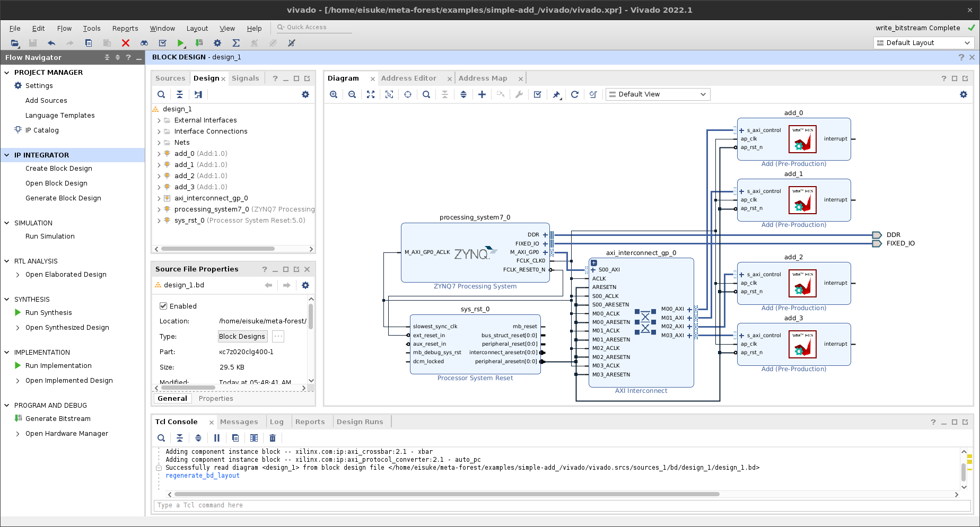Click Validate Design checkmark in Diagram toolbar
The image size is (980, 527).
[x=538, y=94]
